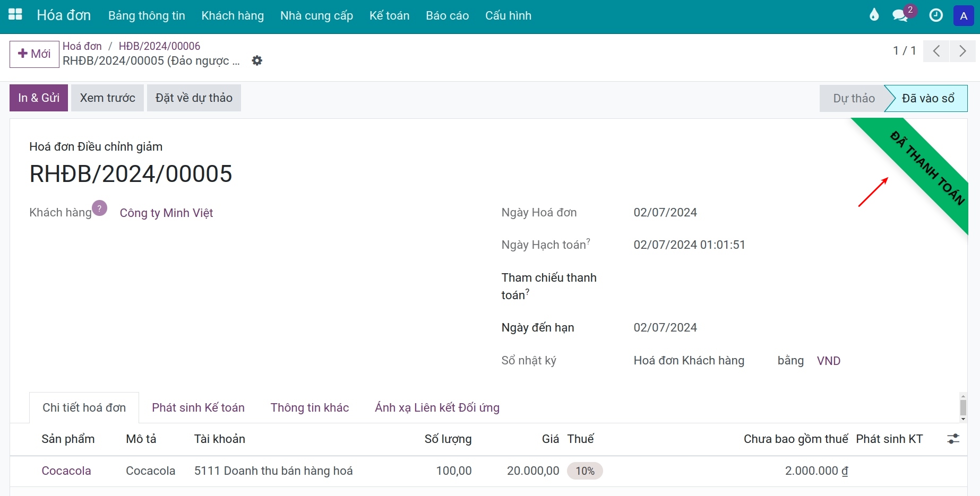Go to previous record arrow
The width and height of the screenshot is (980, 496).
click(x=936, y=51)
